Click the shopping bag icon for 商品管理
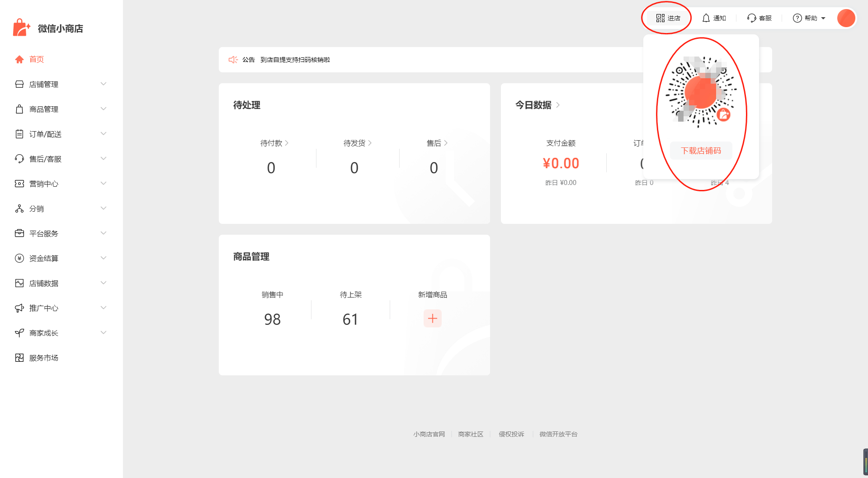Screen dimensions: 868x478 (x=19, y=109)
